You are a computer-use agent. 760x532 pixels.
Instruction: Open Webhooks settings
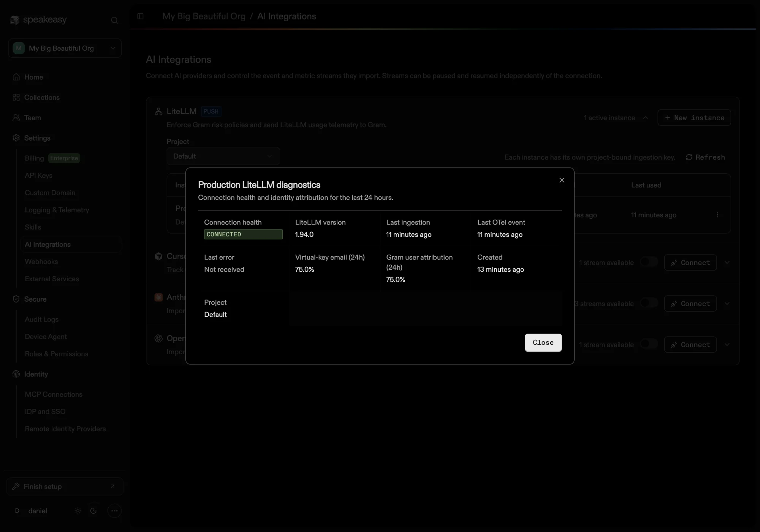(x=41, y=261)
